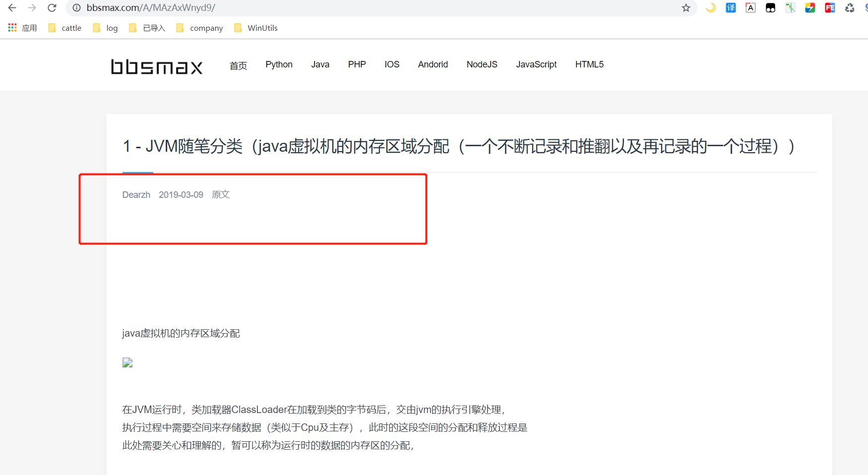
Task: Click the 原文 original article link
Action: click(221, 195)
